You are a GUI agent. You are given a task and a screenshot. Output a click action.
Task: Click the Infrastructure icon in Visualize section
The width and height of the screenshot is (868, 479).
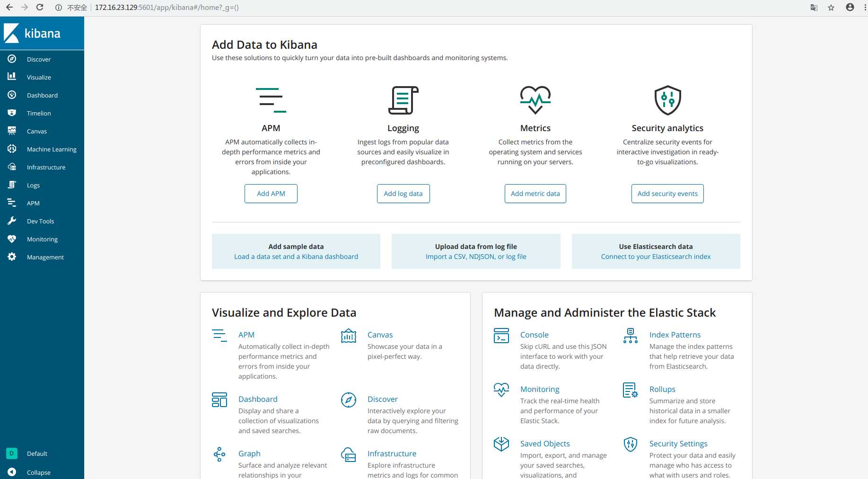click(x=349, y=454)
